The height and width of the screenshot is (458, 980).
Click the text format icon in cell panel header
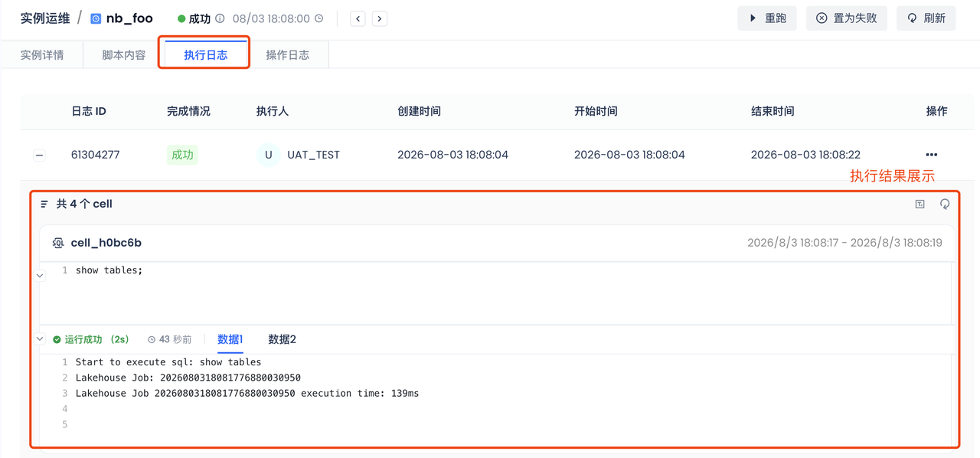(920, 204)
